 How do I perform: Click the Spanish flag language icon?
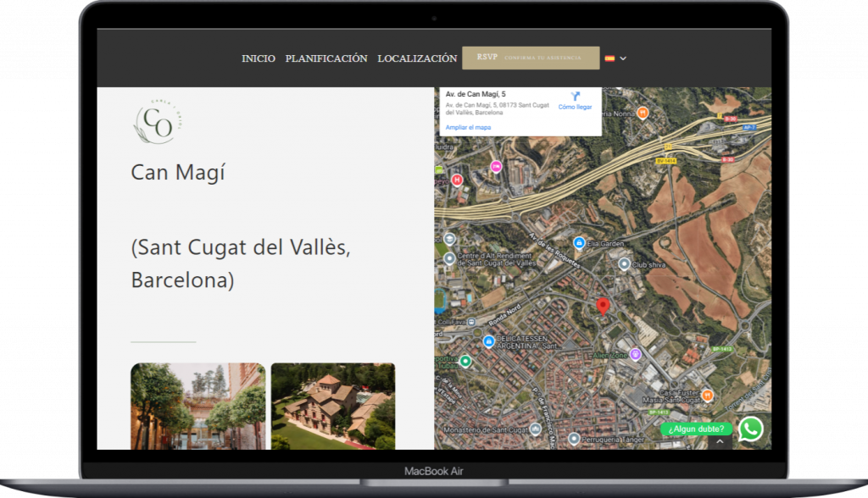click(609, 58)
